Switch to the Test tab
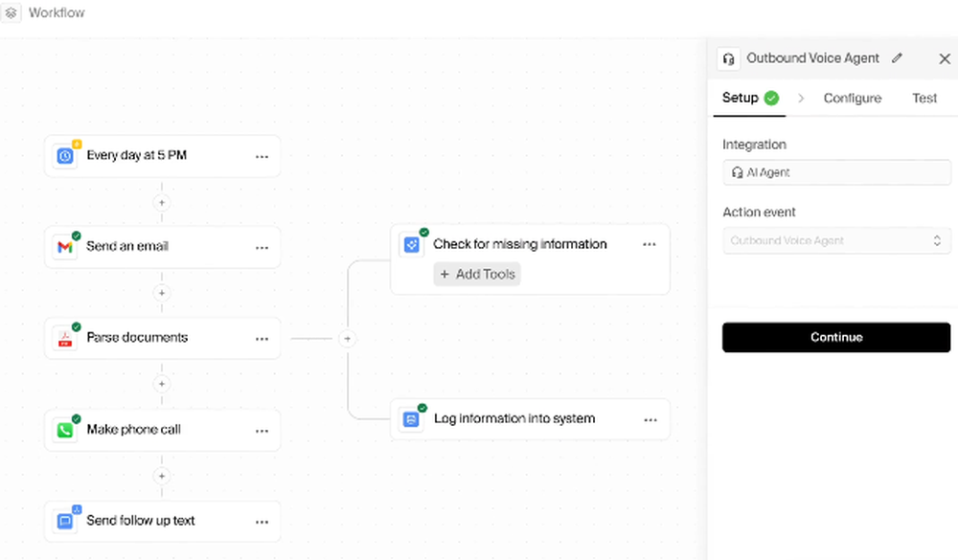This screenshot has width=958, height=560. coord(924,98)
